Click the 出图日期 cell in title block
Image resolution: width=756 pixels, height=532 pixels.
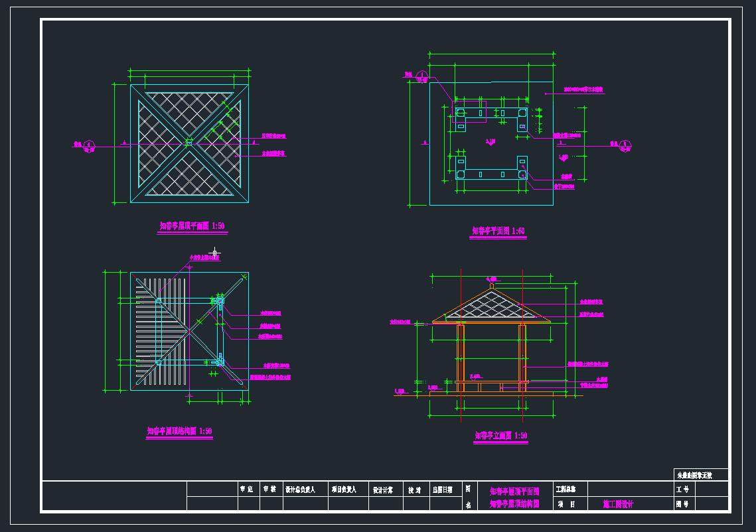coord(442,490)
